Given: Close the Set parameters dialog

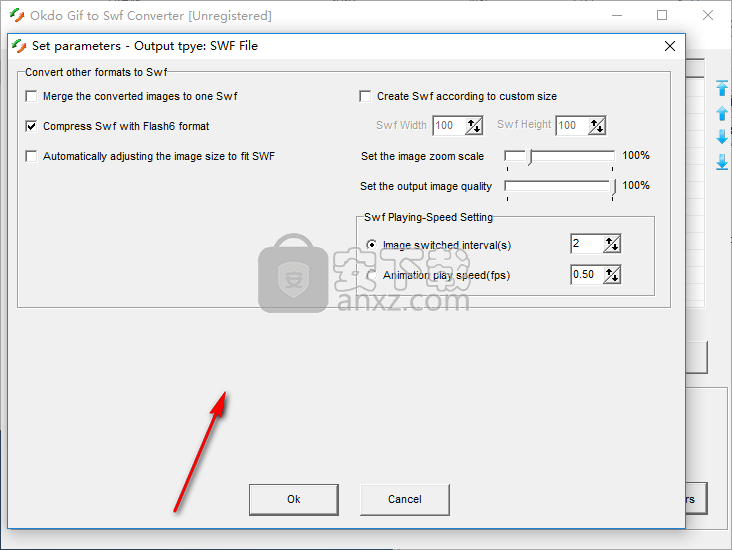Looking at the screenshot, I should click(x=670, y=46).
